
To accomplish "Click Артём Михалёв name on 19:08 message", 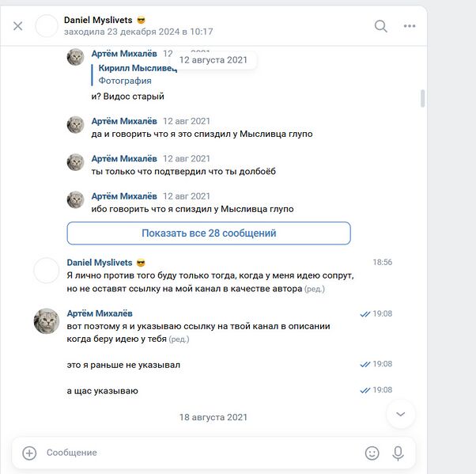I will coord(100,313).
